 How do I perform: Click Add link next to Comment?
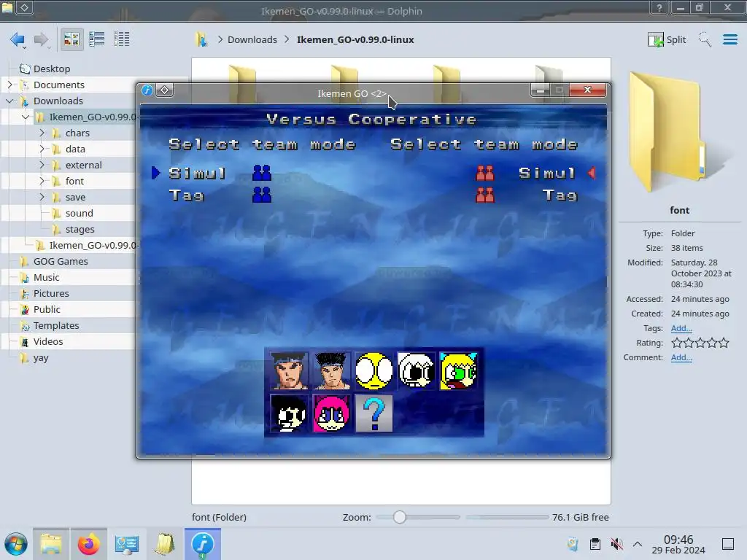click(681, 357)
